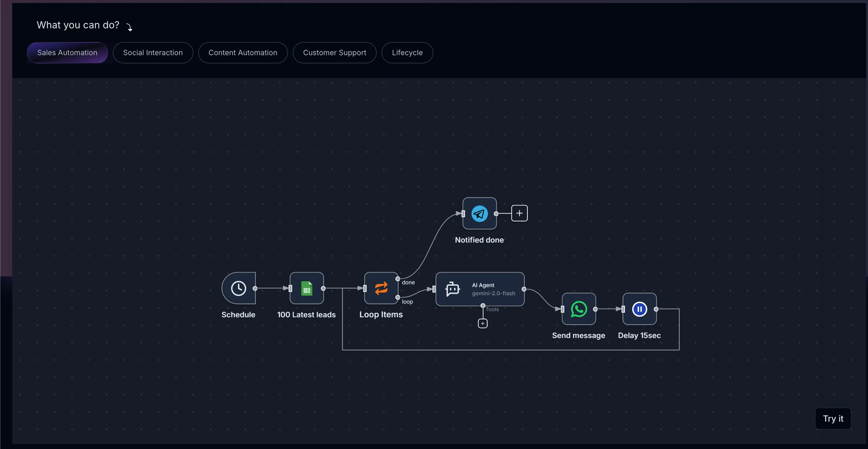This screenshot has width=868, height=449.
Task: Click the Delay 15sec output connector dot
Action: click(656, 309)
